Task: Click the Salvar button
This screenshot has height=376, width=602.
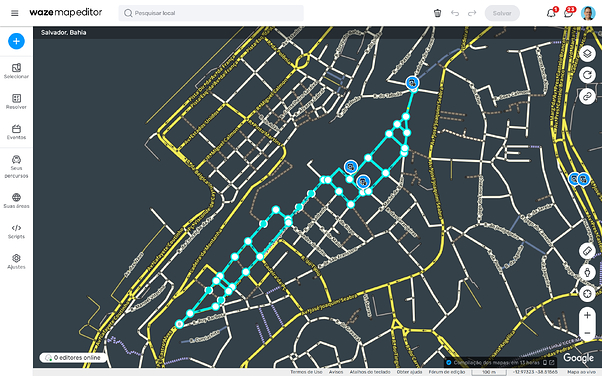Action: coord(502,13)
